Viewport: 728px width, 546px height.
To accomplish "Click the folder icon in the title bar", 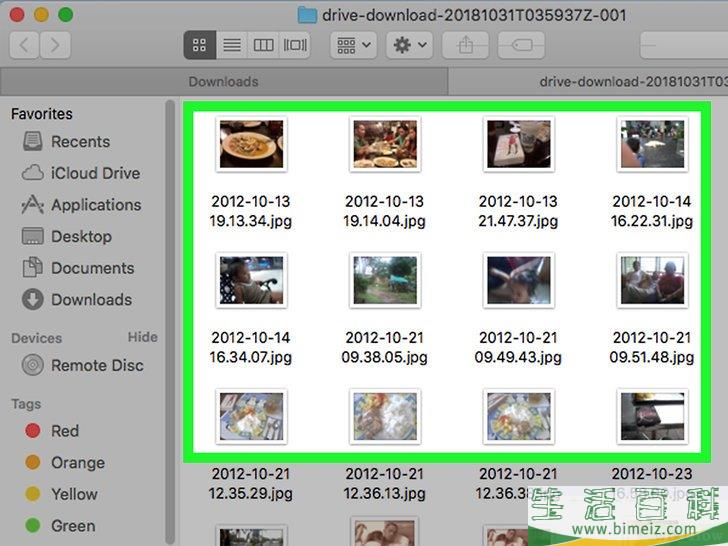I will point(307,15).
